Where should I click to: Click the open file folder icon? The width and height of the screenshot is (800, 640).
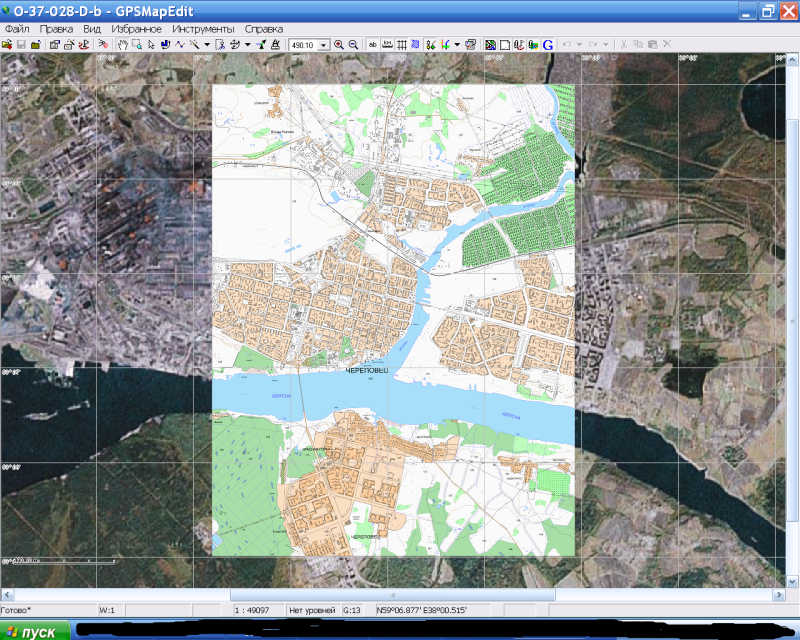coord(7,45)
